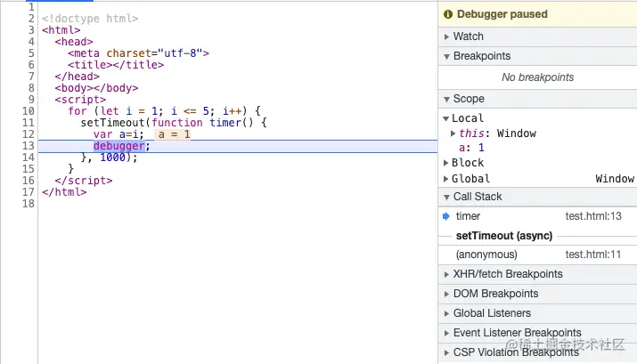637x364 pixels.
Task: Click the '<body></body>' tag
Action: pyautogui.click(x=97, y=88)
